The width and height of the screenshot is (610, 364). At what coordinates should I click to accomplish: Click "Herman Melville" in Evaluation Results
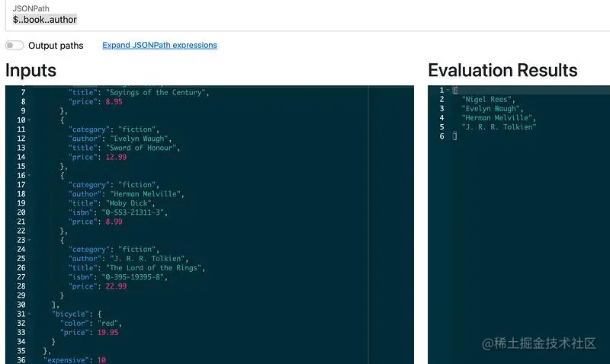(x=497, y=118)
